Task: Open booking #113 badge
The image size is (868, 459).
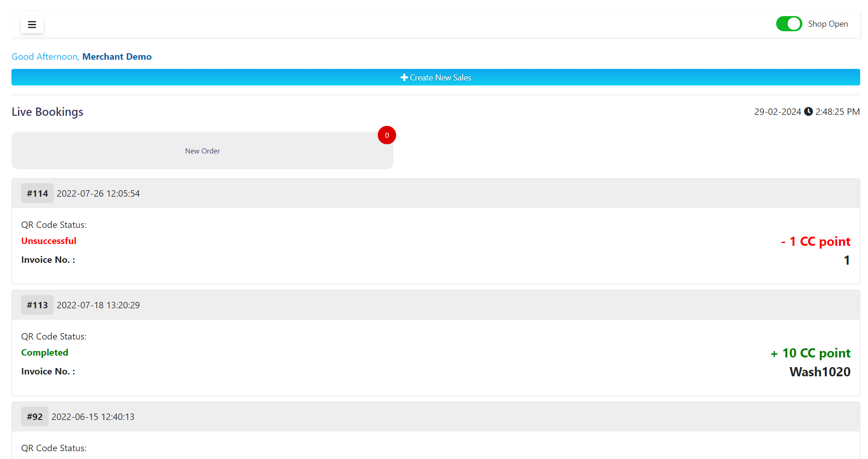Action: pyautogui.click(x=37, y=305)
